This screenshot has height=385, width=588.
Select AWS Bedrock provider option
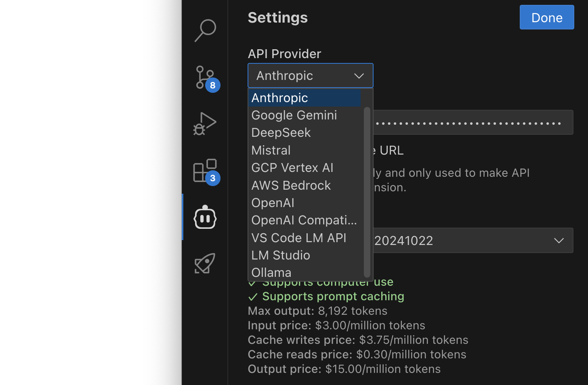(x=291, y=186)
